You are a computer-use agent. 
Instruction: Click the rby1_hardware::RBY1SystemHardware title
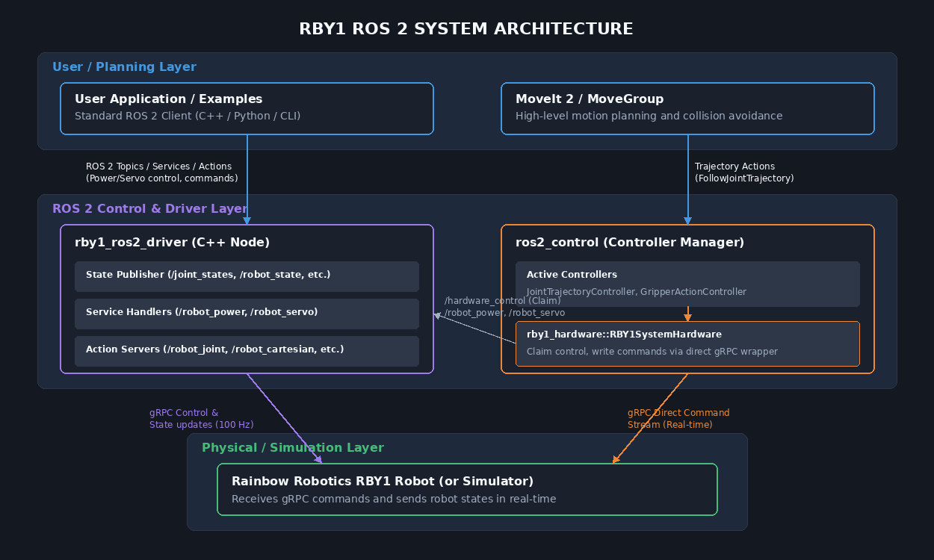click(x=624, y=335)
